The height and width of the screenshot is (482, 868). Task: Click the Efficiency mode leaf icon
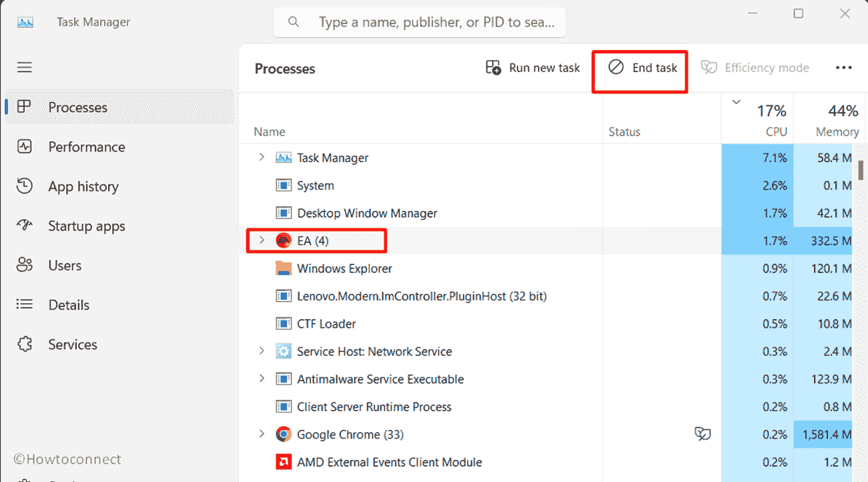(x=709, y=67)
